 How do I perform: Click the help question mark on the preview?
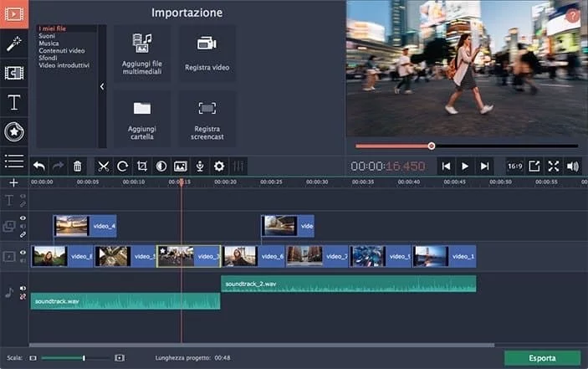point(572,16)
